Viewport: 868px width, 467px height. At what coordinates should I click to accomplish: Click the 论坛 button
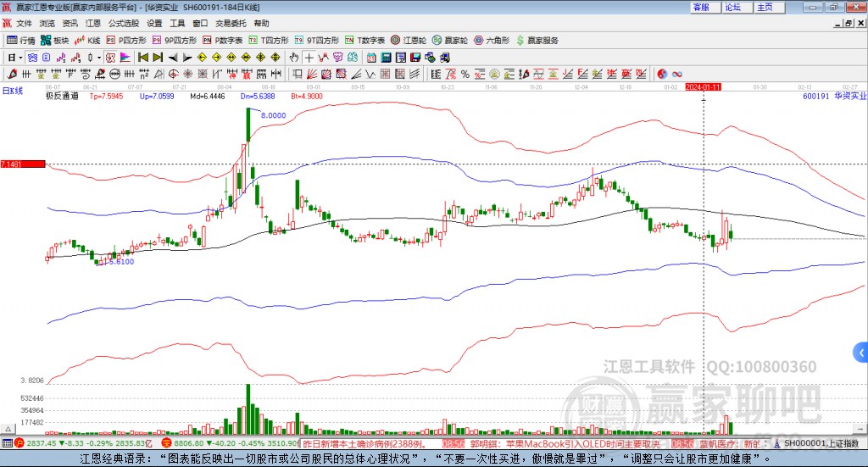(737, 7)
